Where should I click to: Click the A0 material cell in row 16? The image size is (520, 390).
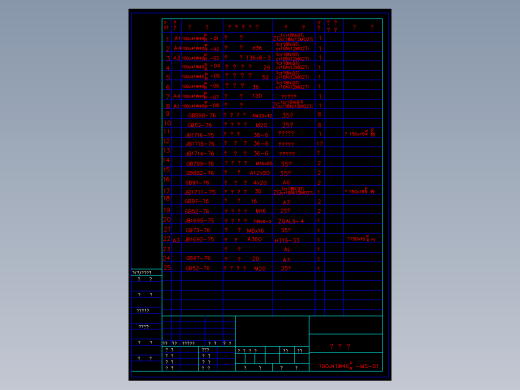[286, 183]
